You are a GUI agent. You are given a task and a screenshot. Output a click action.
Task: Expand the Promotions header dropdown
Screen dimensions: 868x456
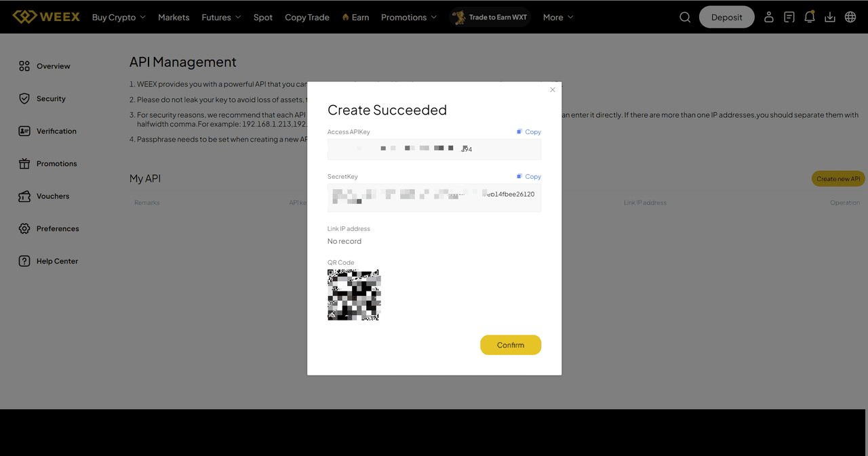pos(410,17)
